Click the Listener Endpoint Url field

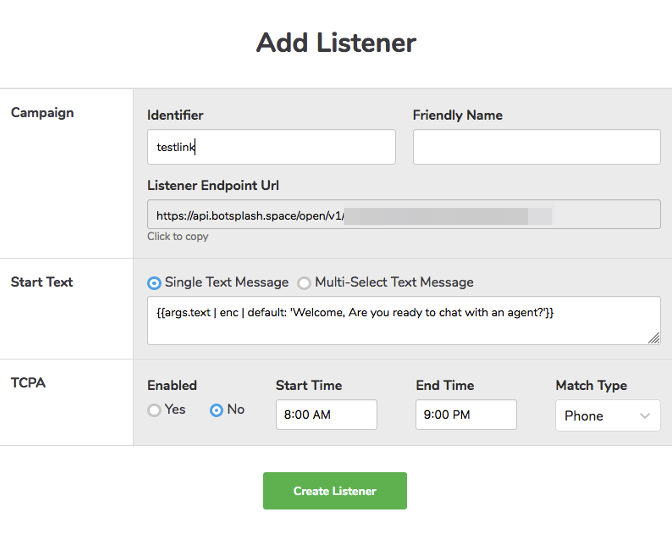click(x=403, y=215)
